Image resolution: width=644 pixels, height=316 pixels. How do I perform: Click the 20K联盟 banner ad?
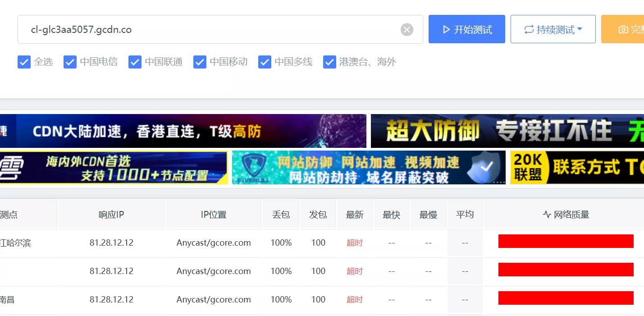coord(577,168)
